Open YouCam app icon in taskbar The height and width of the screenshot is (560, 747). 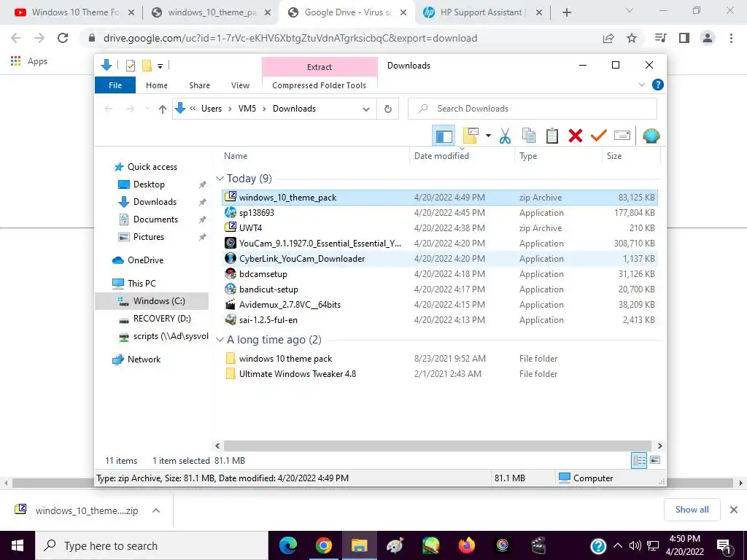coord(502,545)
